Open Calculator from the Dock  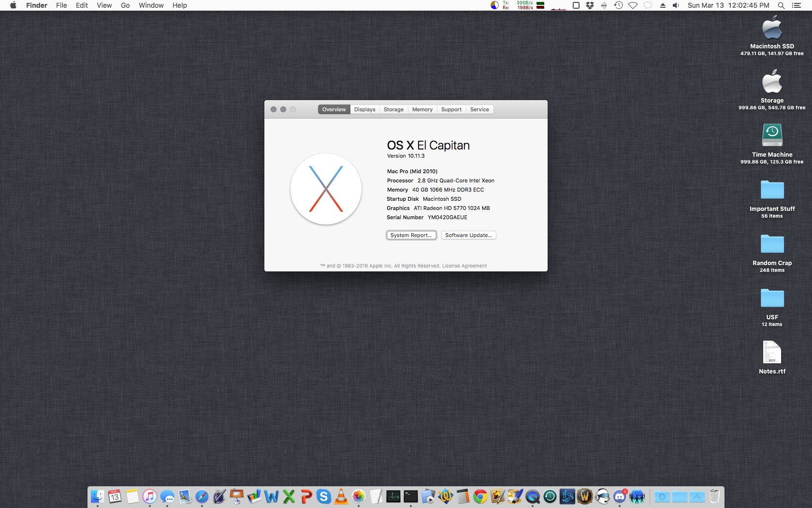coord(463,496)
